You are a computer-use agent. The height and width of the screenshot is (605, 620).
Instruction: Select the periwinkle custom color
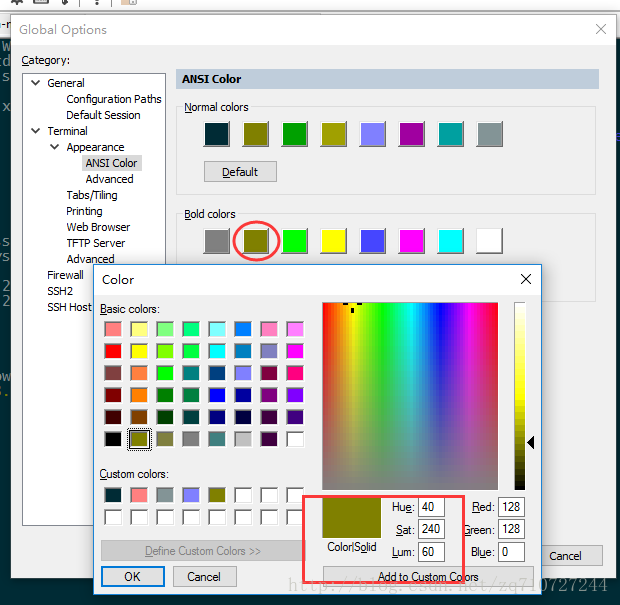click(191, 495)
